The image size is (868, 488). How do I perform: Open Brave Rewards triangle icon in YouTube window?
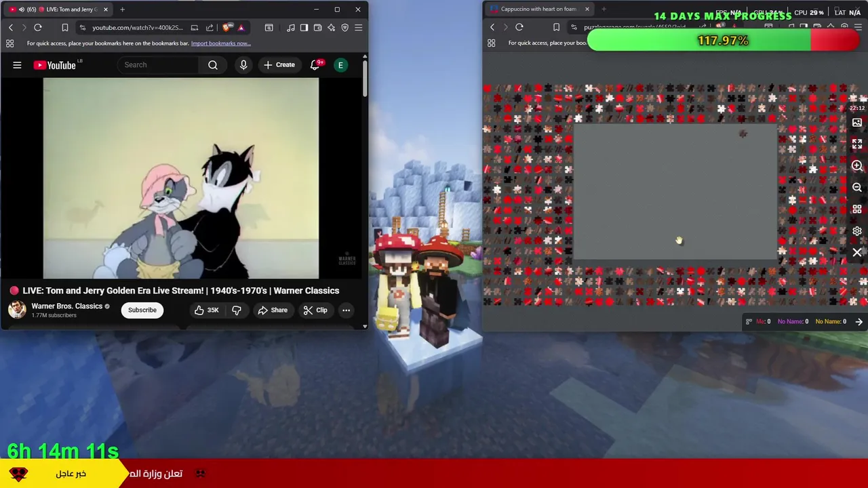click(x=241, y=27)
